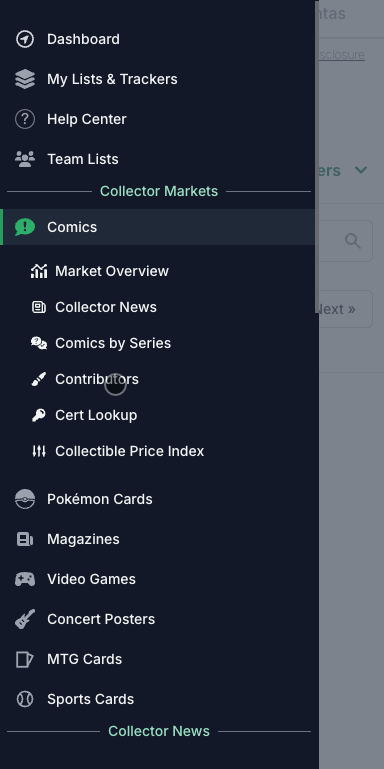This screenshot has width=384, height=769.
Task: Open Market Overview under Comics
Action: coord(112,271)
